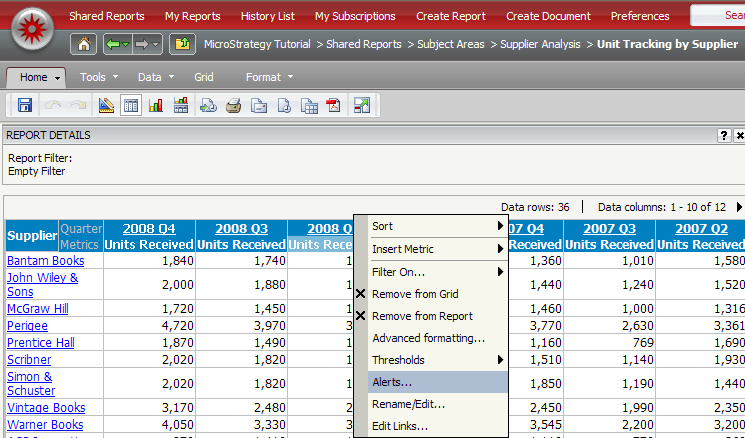Close the Report Details panel
The height and width of the screenshot is (438, 745).
coord(739,135)
